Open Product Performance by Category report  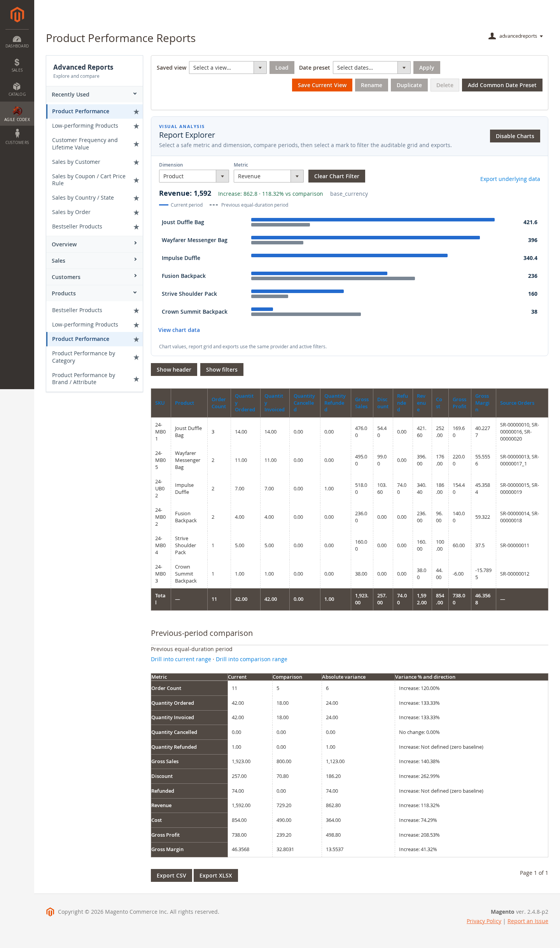pyautogui.click(x=84, y=357)
